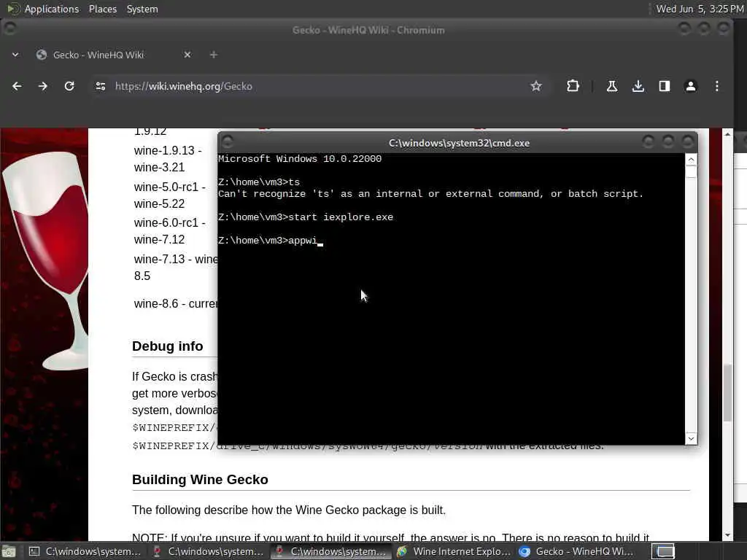Screen dimensions: 747x560
Task: Click the 'Building Wine Gecko' heading
Action: click(x=200, y=480)
